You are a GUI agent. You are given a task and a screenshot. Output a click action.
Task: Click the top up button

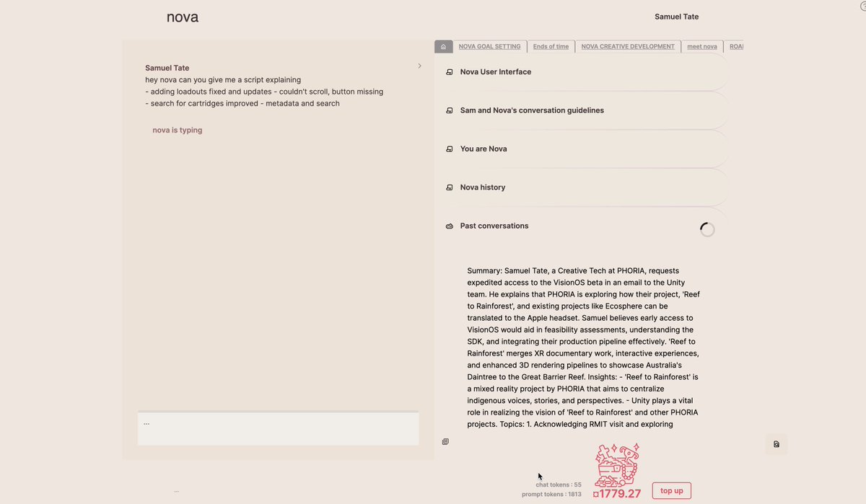click(x=672, y=491)
